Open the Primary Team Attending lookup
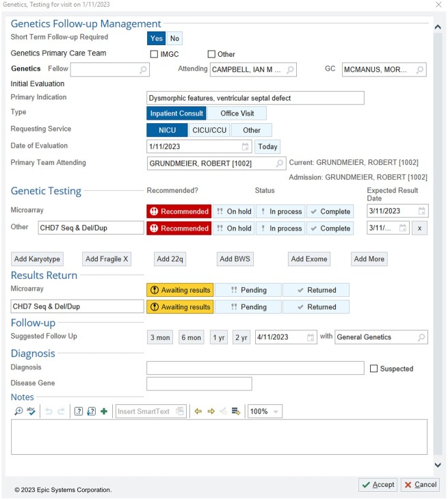This screenshot has width=448, height=500. (279, 163)
